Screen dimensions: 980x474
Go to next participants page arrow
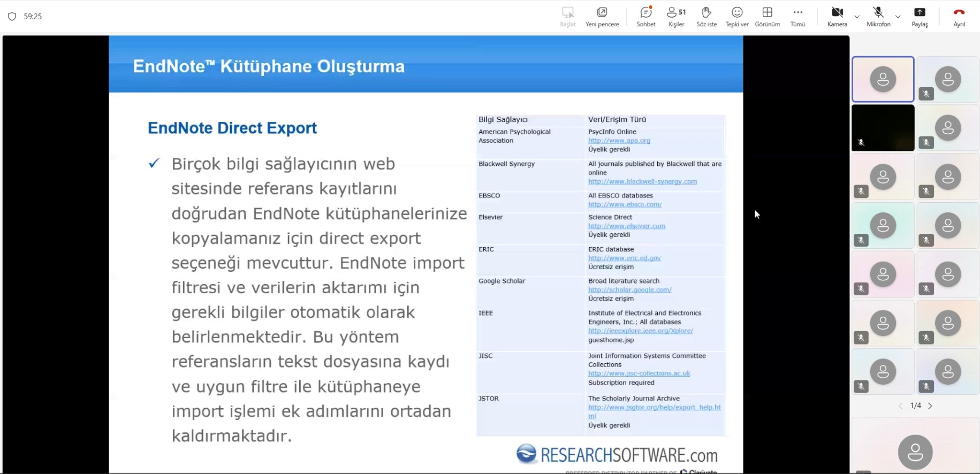(x=930, y=406)
